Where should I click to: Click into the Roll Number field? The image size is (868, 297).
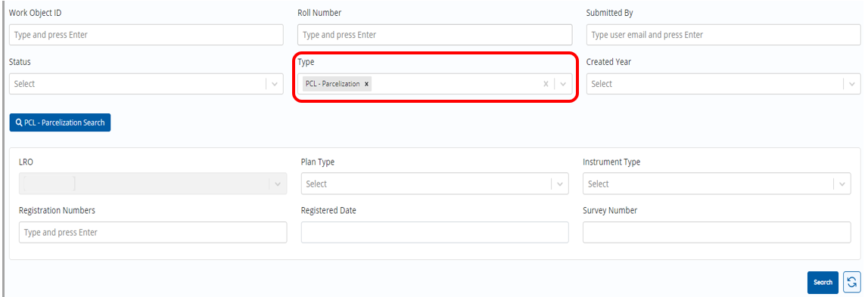[434, 35]
